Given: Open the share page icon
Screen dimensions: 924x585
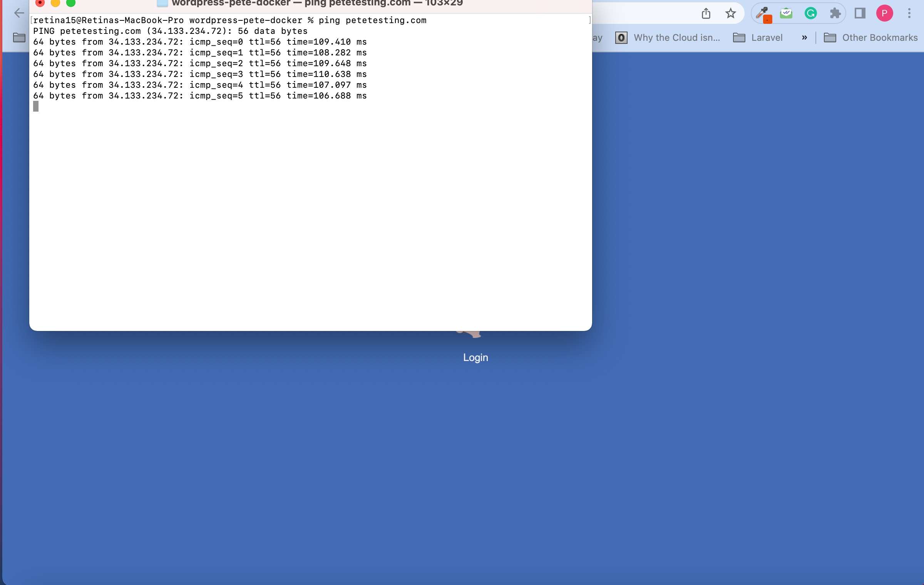Looking at the screenshot, I should click(x=706, y=13).
